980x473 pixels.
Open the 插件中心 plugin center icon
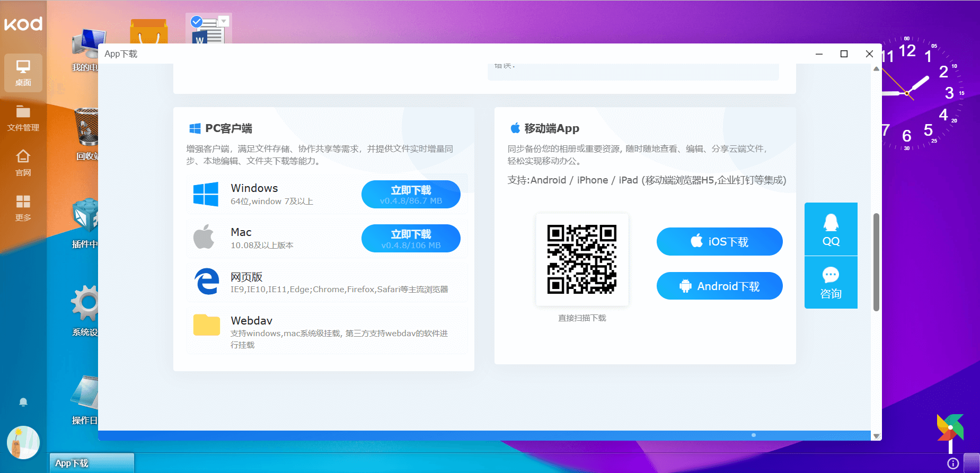[85, 223]
